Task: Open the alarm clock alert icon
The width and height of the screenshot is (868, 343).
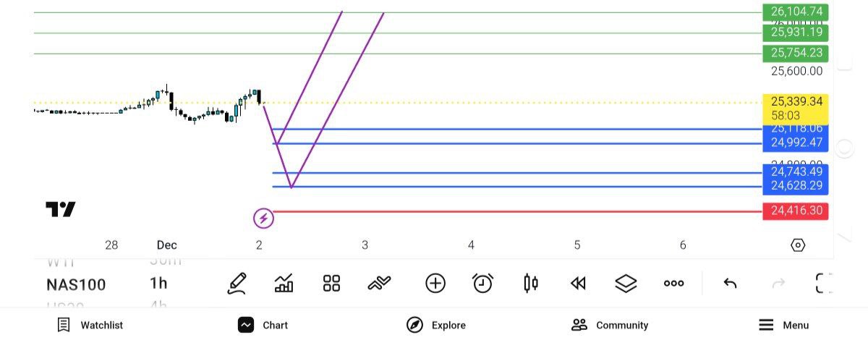Action: pos(482,284)
